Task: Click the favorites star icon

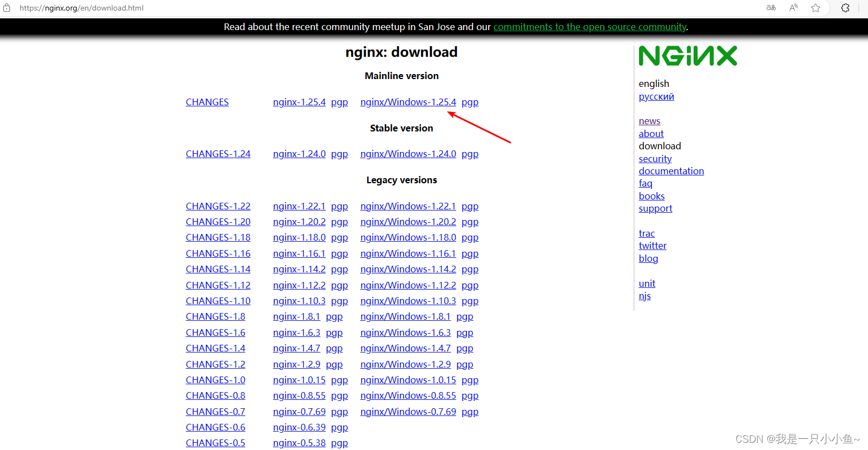Action: 816,8
